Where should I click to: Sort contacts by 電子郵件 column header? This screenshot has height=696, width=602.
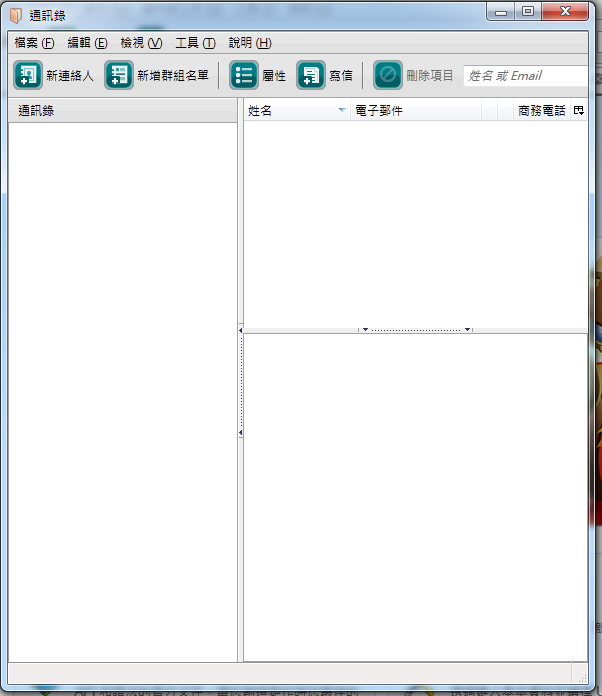[416, 111]
